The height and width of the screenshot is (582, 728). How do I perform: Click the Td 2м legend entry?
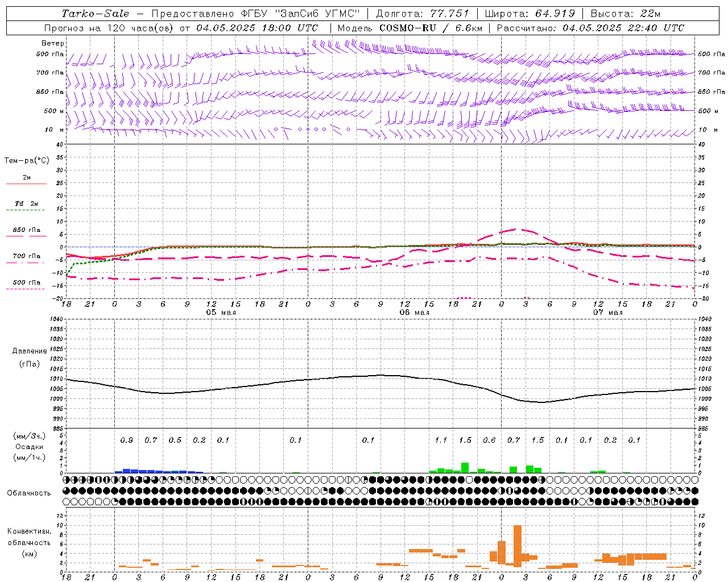pyautogui.click(x=26, y=203)
